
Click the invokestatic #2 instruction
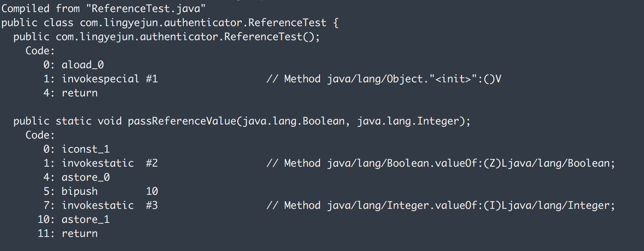click(x=109, y=163)
